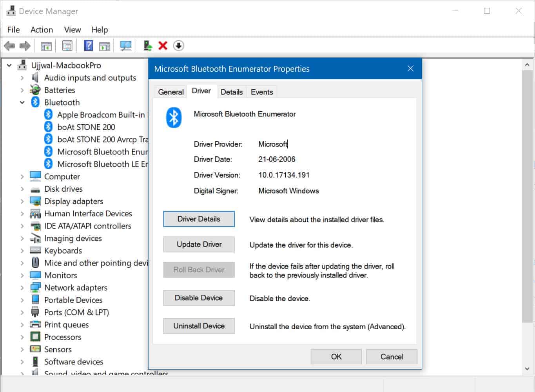The width and height of the screenshot is (535, 392).
Task: Open the Help question-mark toolbar icon
Action: coord(89,46)
